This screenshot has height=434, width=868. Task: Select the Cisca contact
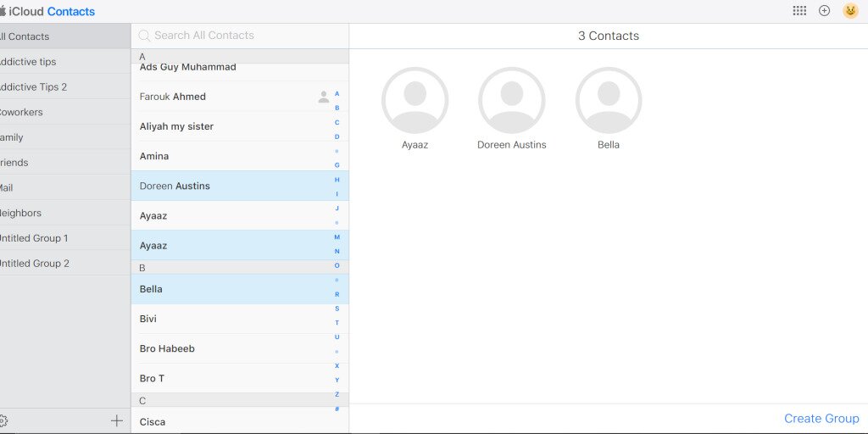point(240,421)
